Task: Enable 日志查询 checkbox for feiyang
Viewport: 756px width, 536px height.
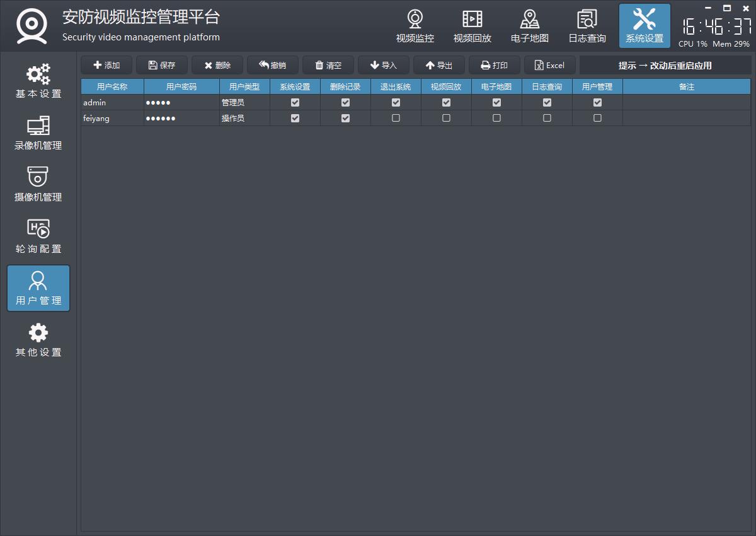Action: tap(547, 118)
